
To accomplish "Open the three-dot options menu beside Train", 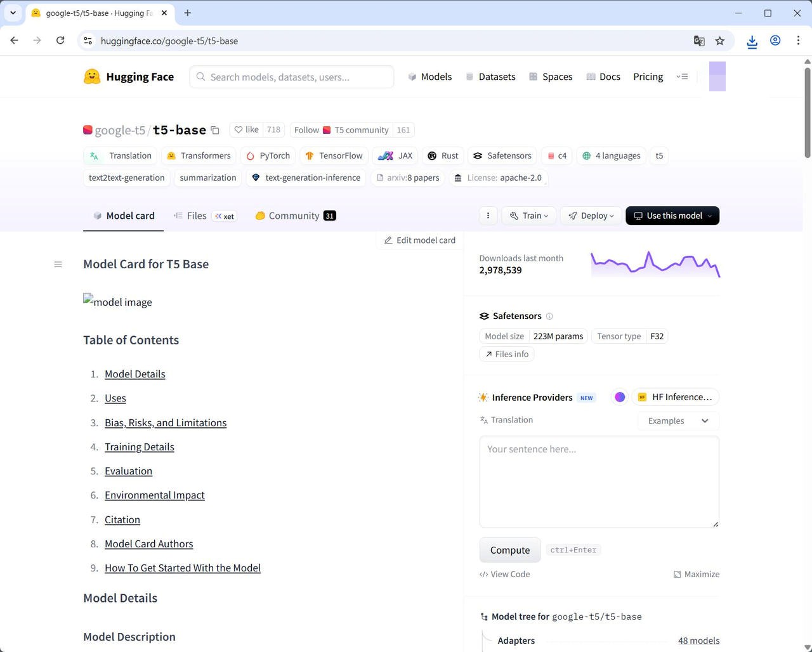I will tap(488, 216).
